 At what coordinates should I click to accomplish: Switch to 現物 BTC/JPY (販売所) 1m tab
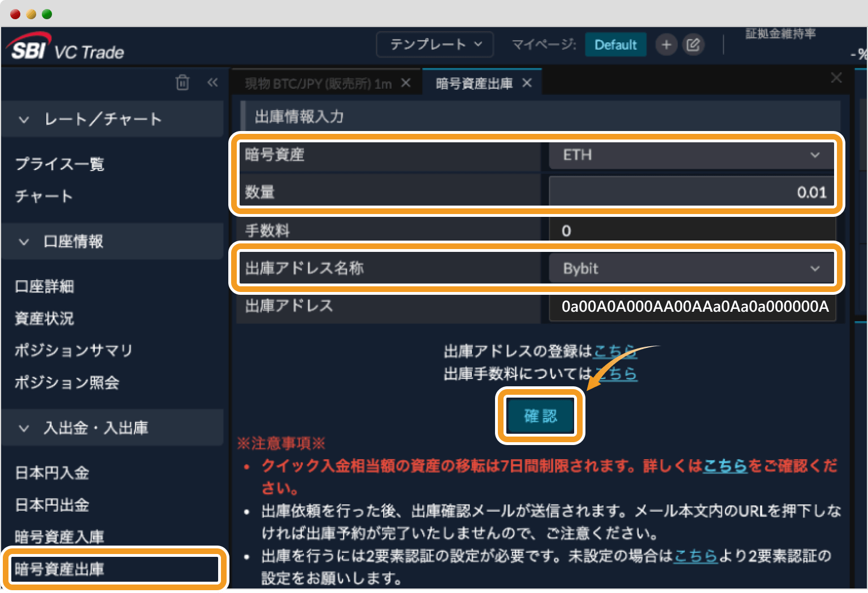[x=318, y=84]
